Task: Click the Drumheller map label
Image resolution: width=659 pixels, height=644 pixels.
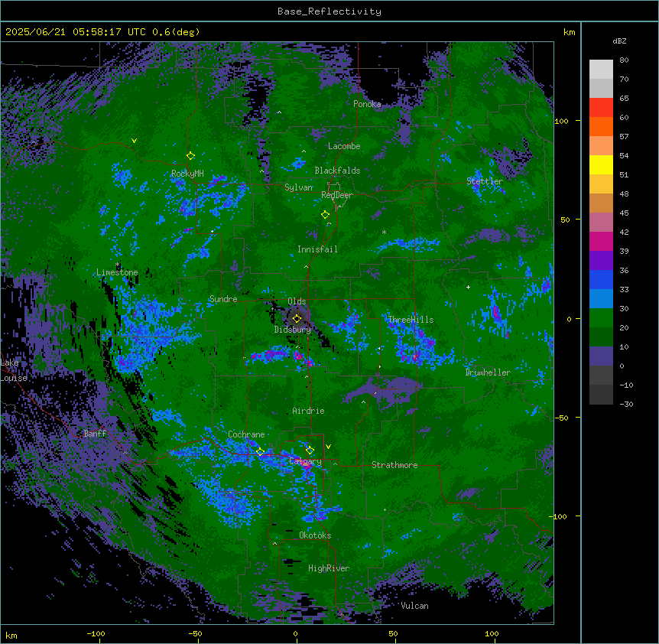Action: coord(488,372)
